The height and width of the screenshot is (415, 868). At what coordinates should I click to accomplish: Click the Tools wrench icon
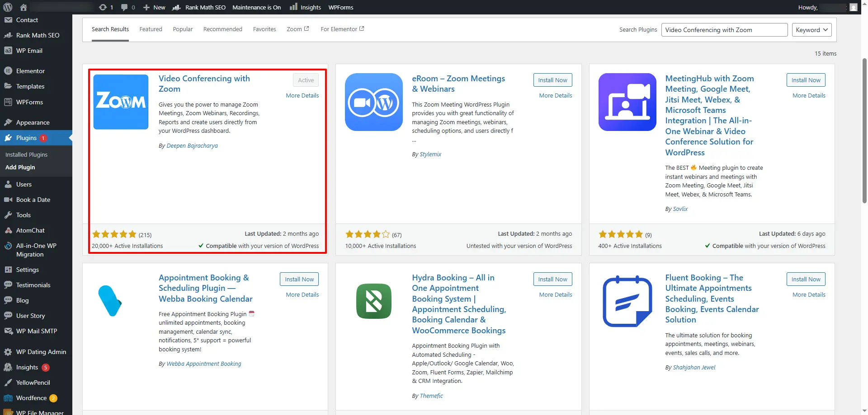pos(8,215)
